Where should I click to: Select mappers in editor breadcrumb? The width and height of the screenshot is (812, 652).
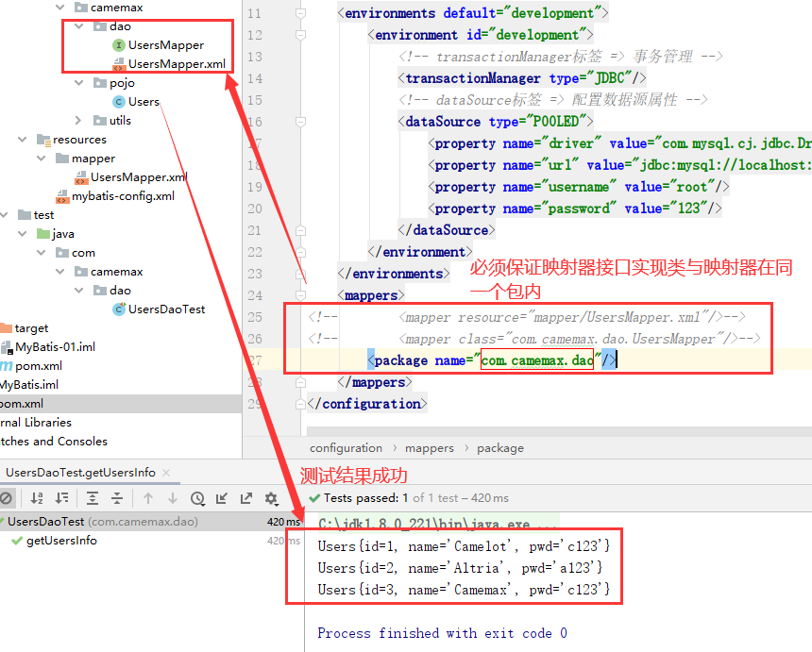(x=430, y=448)
